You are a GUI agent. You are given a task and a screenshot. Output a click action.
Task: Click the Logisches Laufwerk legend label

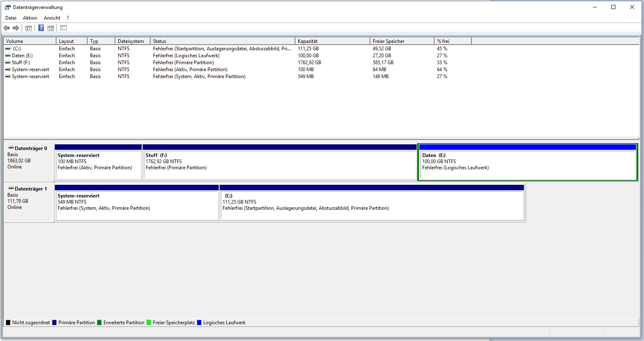click(224, 323)
